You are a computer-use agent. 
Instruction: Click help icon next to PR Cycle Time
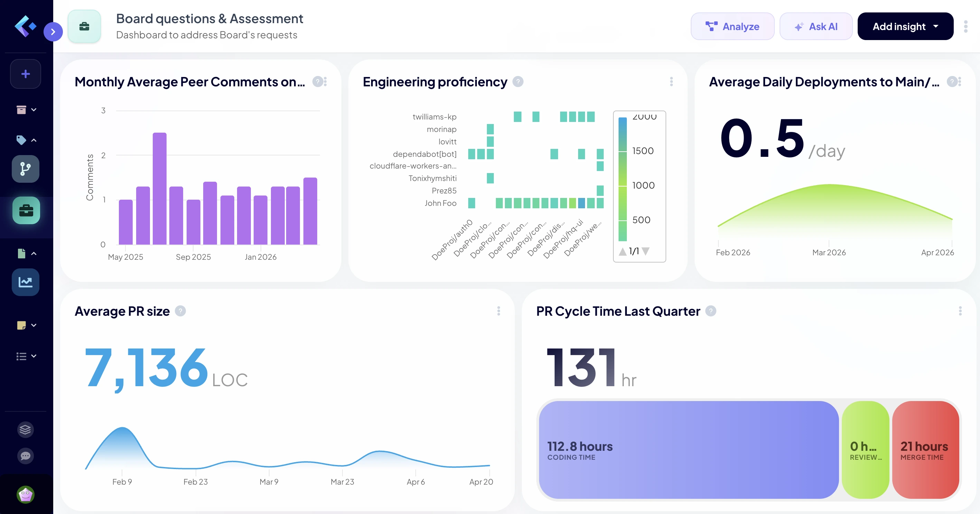[711, 311]
